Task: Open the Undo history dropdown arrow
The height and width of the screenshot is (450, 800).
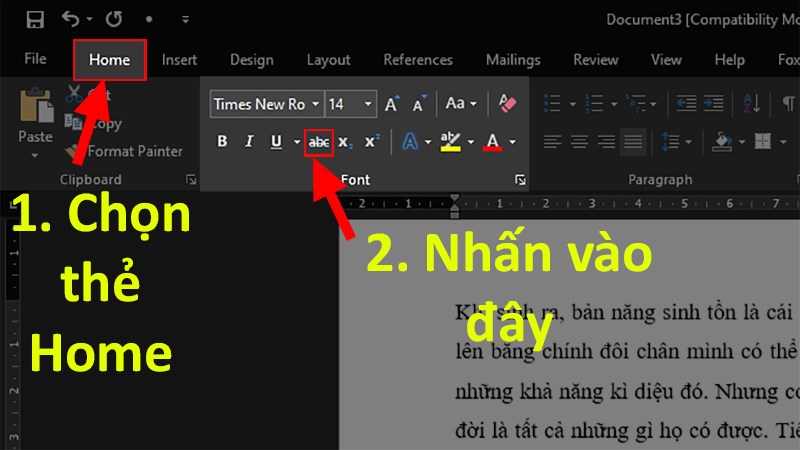Action: pyautogui.click(x=89, y=19)
